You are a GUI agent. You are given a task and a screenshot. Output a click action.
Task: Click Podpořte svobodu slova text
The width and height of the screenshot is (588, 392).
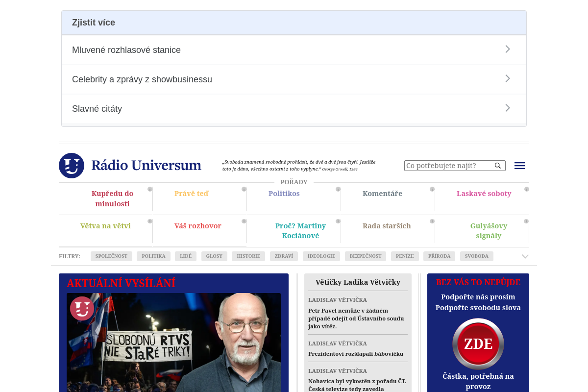point(478,308)
